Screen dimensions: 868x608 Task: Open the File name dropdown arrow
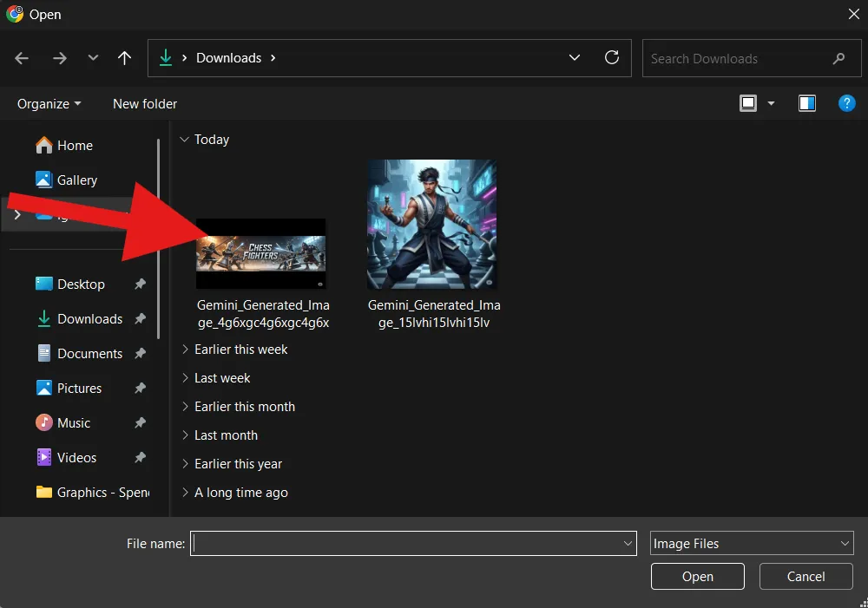628,543
